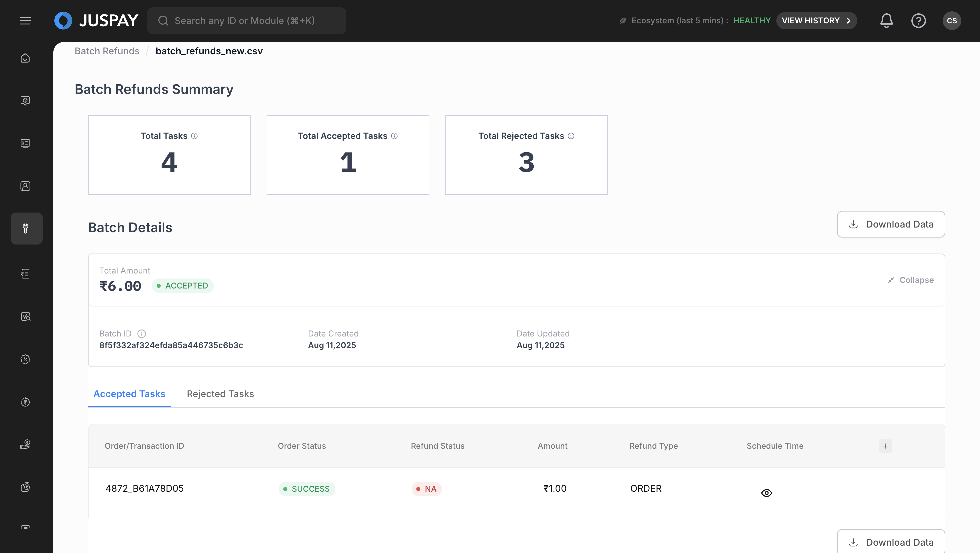The image size is (980, 553).
Task: Click info icon next to Total Tasks
Action: point(194,136)
